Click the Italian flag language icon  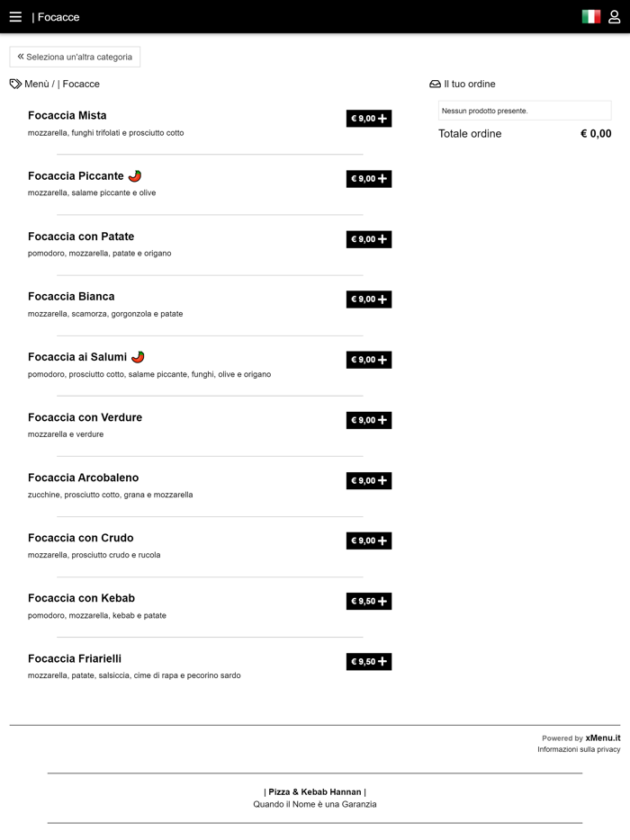(590, 16)
